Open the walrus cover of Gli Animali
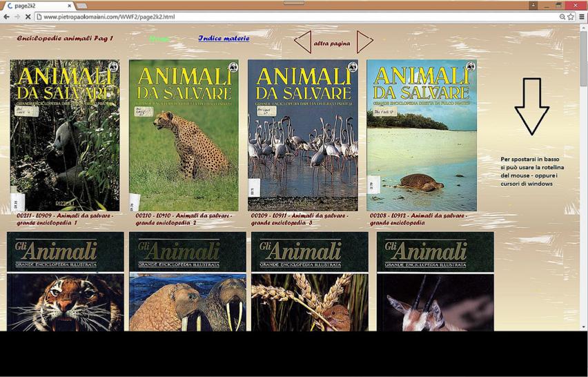The image size is (588, 377). point(188,281)
